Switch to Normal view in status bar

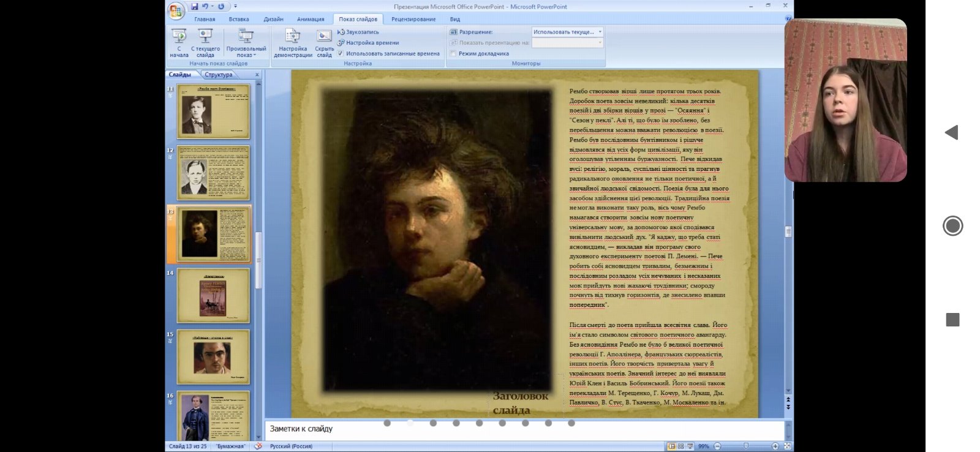pos(672,446)
